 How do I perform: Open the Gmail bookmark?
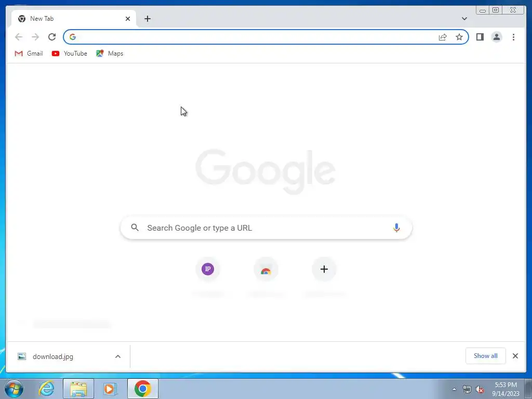point(29,54)
